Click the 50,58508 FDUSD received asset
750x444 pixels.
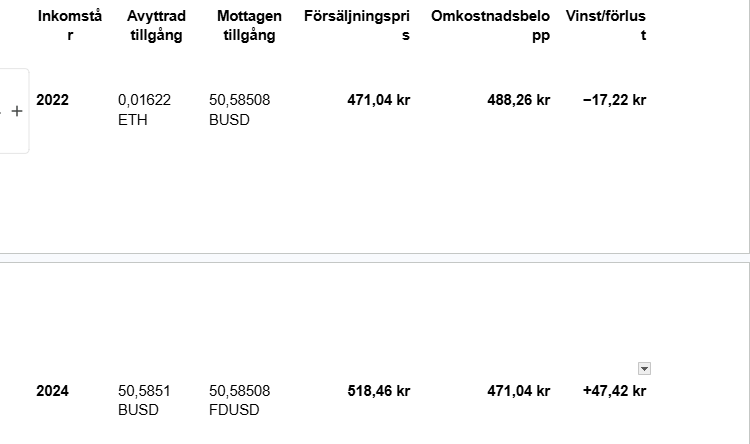(240, 400)
